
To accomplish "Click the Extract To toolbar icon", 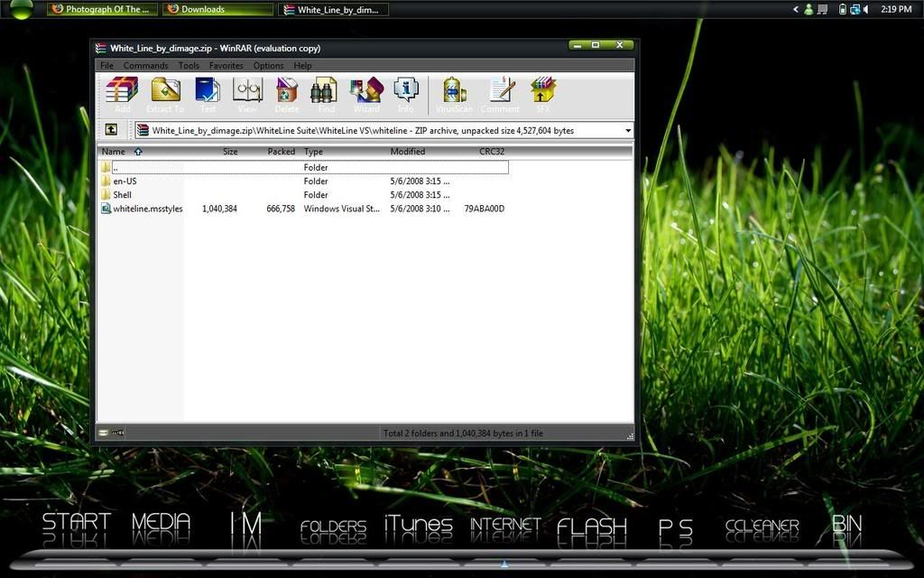I will tap(165, 94).
